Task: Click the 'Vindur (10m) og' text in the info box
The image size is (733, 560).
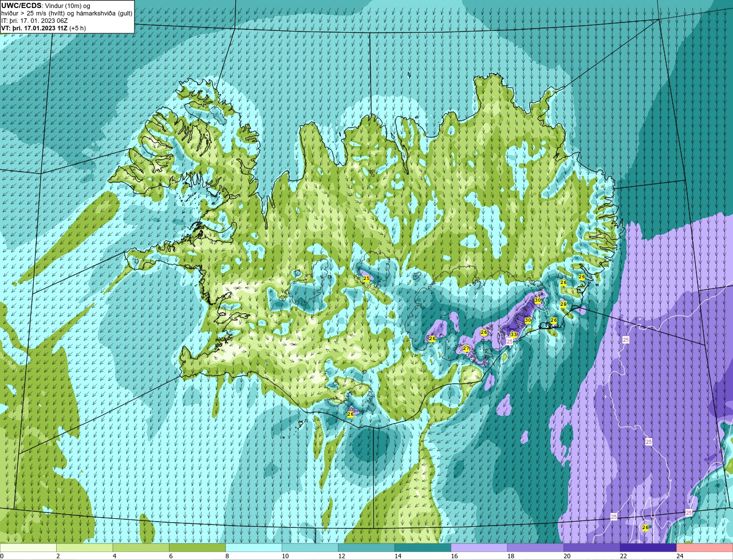Action: (67, 6)
